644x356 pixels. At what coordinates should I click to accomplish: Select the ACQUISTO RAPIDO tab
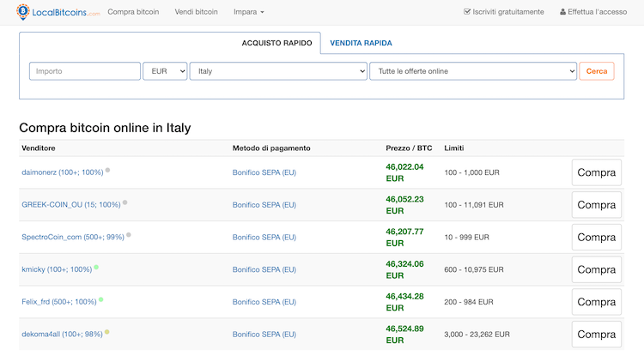276,43
